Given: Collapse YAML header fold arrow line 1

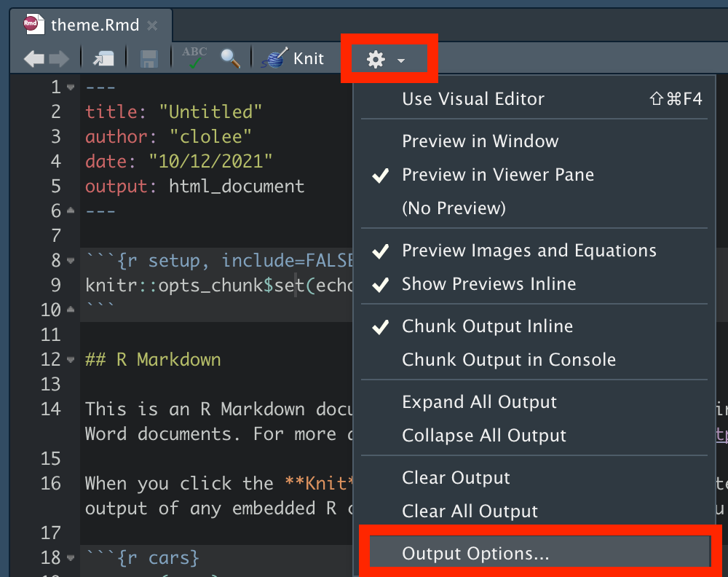Looking at the screenshot, I should [71, 87].
